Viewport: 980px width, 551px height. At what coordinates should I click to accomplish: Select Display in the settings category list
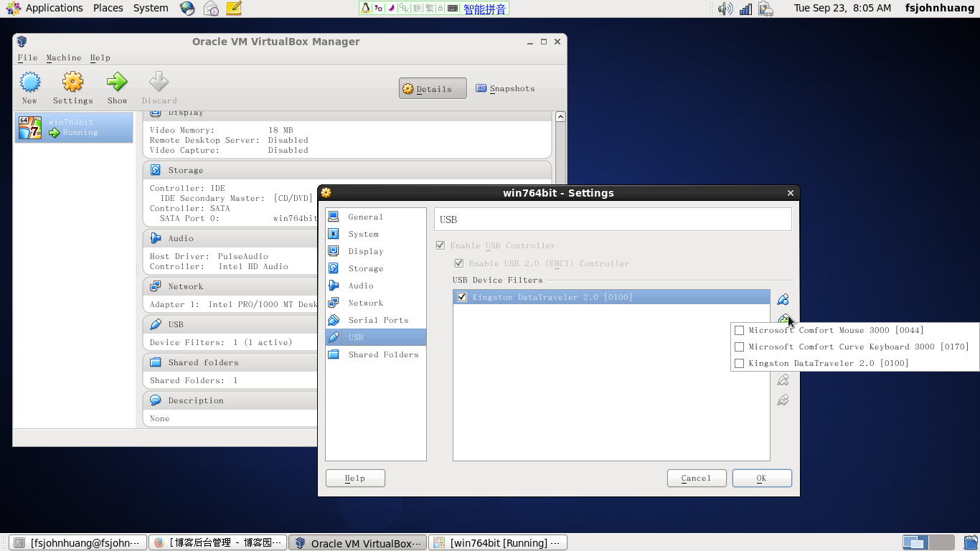[375, 251]
